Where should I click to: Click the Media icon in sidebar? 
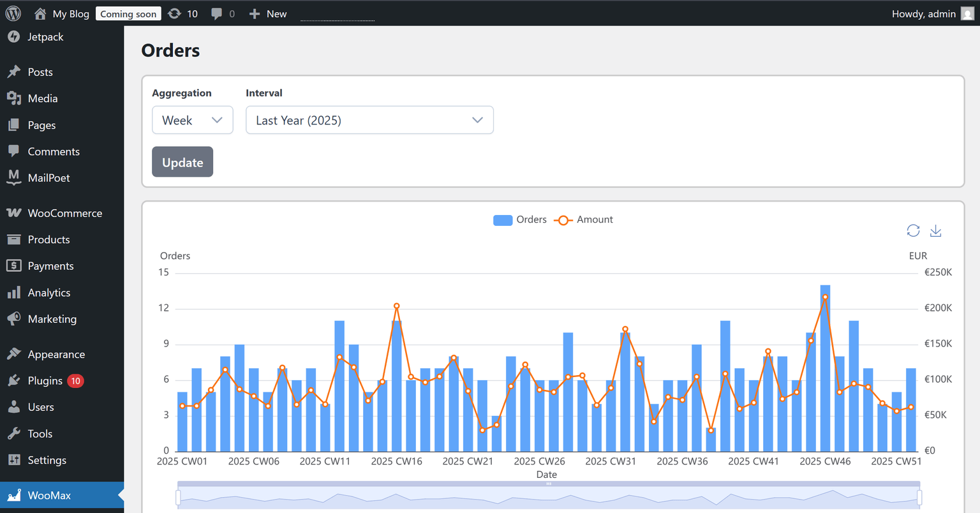[14, 98]
